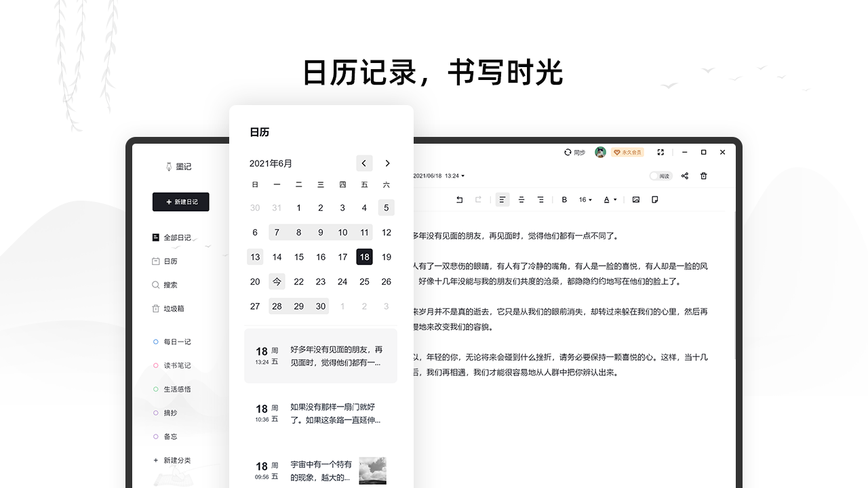
Task: Open the font color dropdown
Action: pyautogui.click(x=611, y=199)
